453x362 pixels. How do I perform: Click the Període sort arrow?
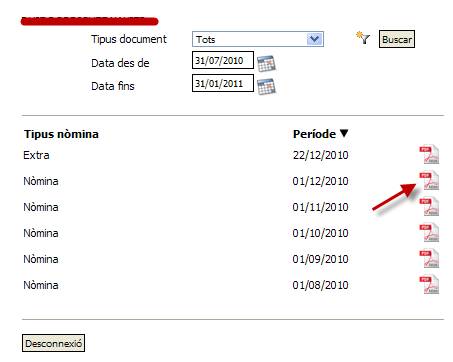(x=344, y=133)
